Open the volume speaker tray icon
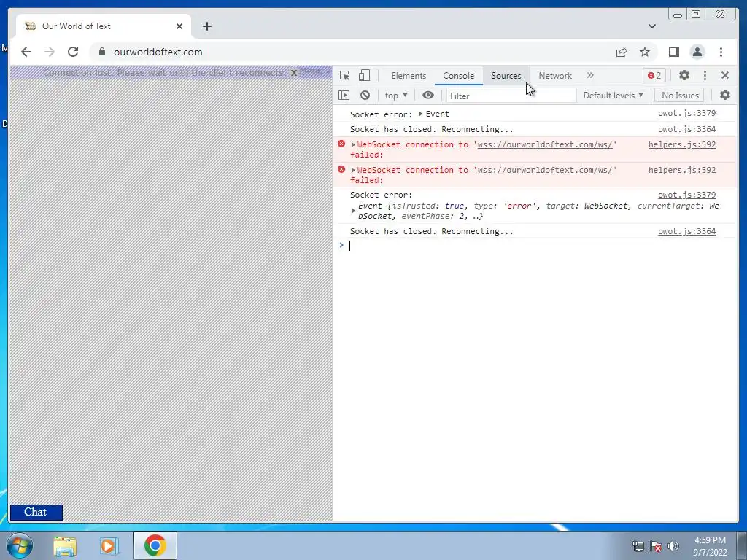Screen dimensions: 747x560 [x=673, y=546]
